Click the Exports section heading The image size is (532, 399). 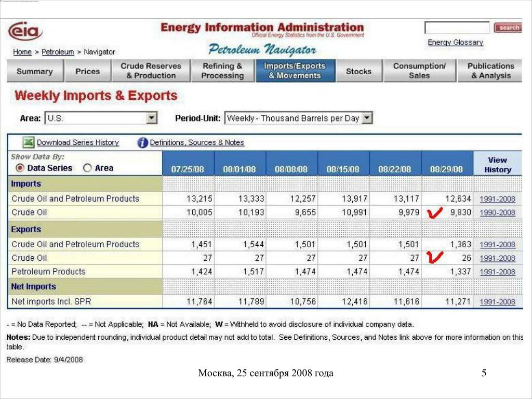click(26, 229)
